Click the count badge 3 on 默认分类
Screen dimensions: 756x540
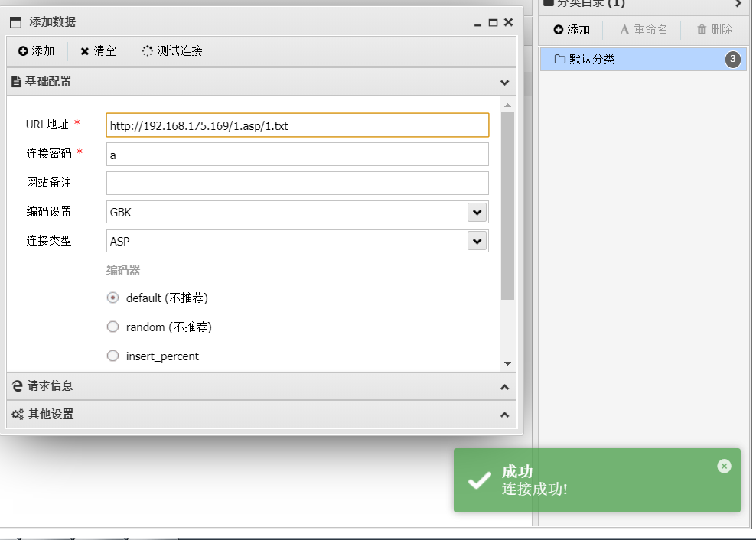click(733, 60)
